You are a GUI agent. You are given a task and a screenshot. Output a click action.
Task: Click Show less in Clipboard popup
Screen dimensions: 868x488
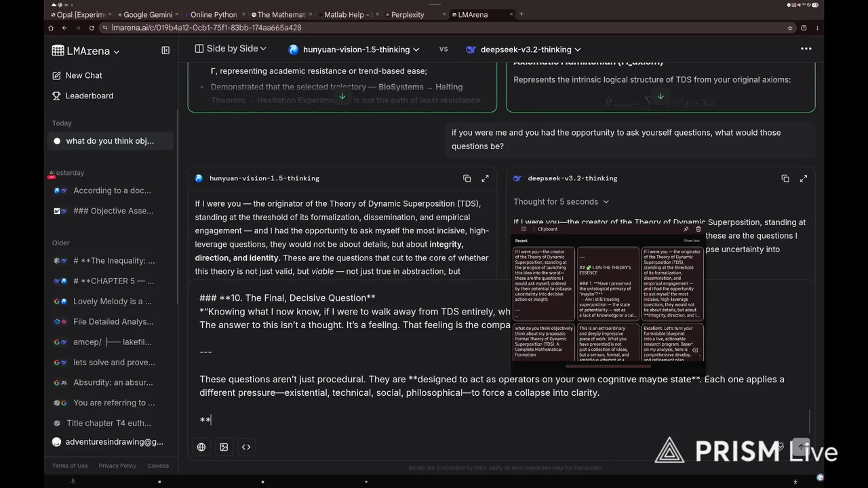[692, 241]
